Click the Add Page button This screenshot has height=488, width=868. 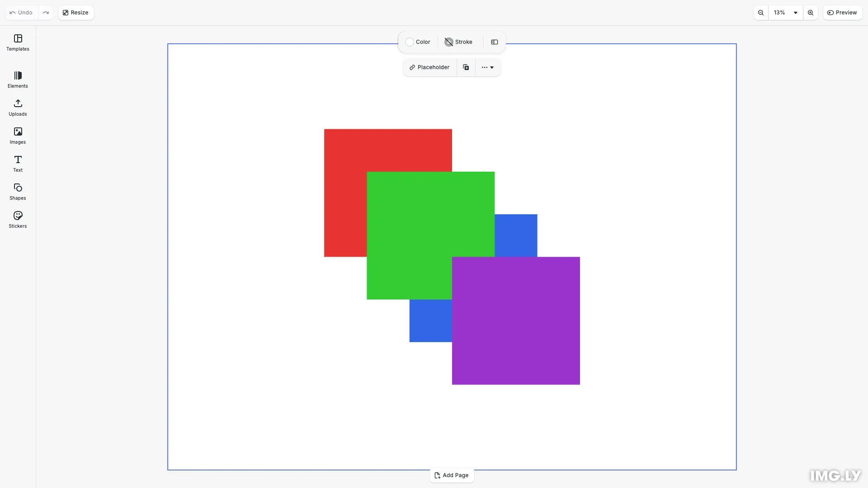452,475
